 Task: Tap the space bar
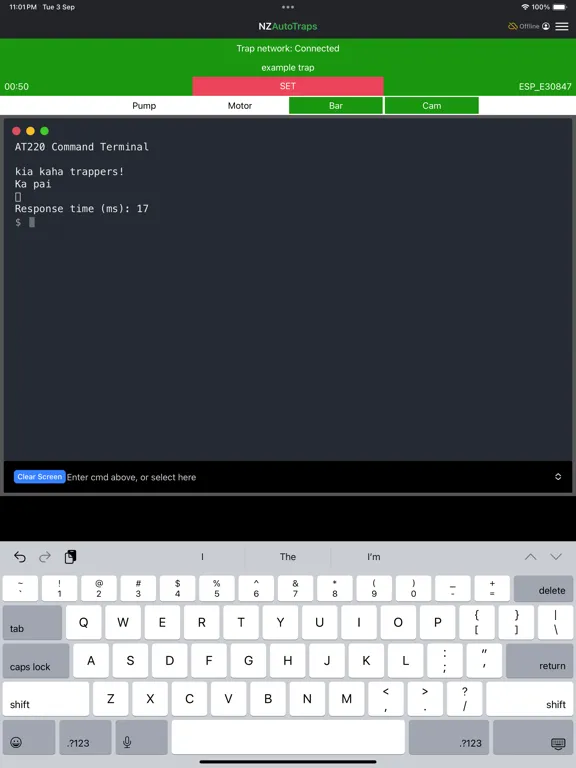click(288, 737)
